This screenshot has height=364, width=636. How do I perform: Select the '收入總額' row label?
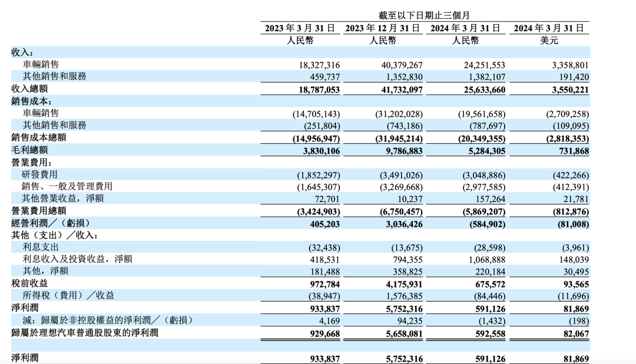tap(29, 88)
